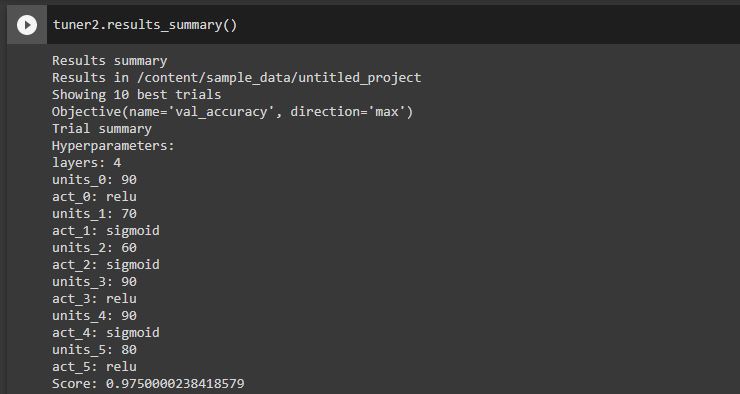The image size is (740, 394).
Task: Click the Objective val_accuracy output line
Action: pyautogui.click(x=232, y=112)
